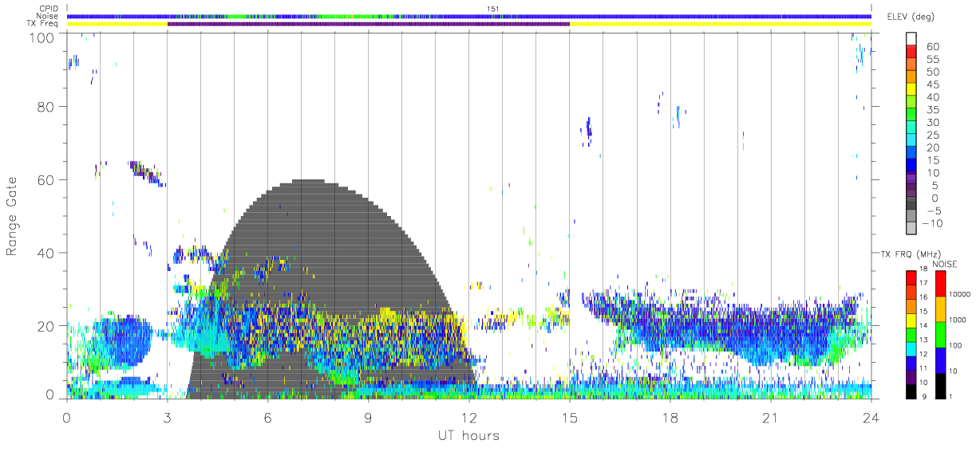Pick the red NOISE swatch above 10000

click(939, 284)
